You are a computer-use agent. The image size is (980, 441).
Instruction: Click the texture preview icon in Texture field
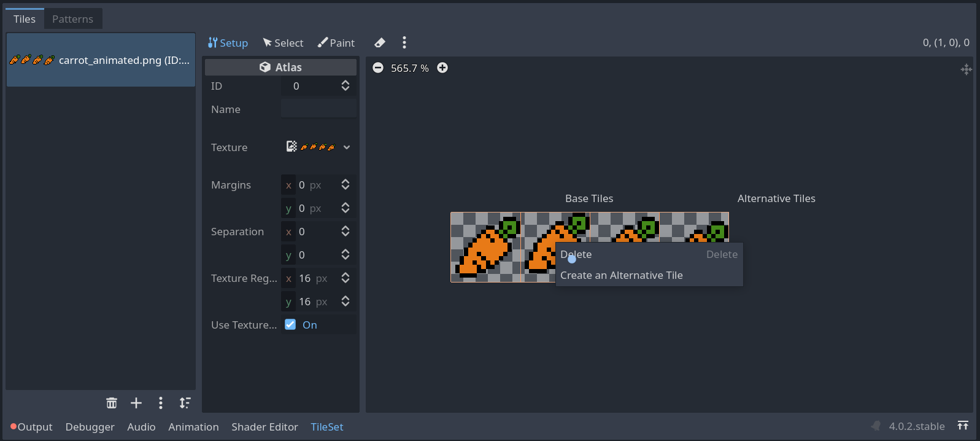[317, 147]
